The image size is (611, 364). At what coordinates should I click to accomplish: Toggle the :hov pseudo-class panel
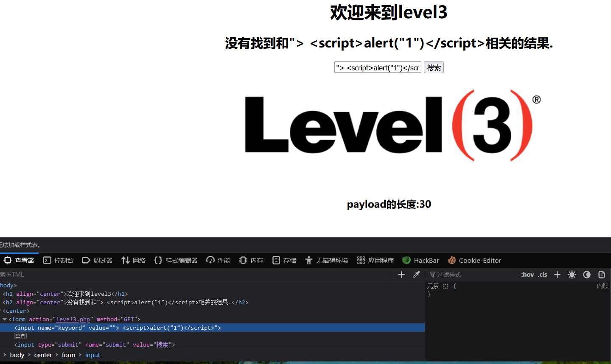[527, 275]
